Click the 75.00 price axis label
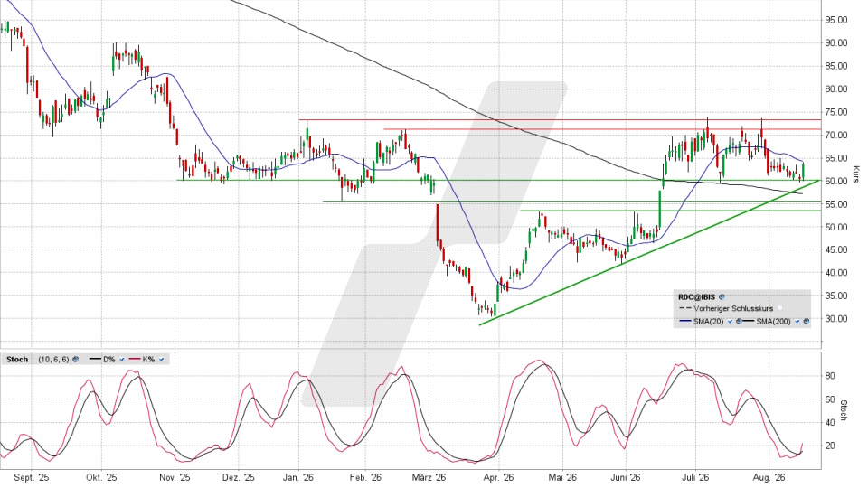This screenshot has width=868, height=488. [835, 112]
